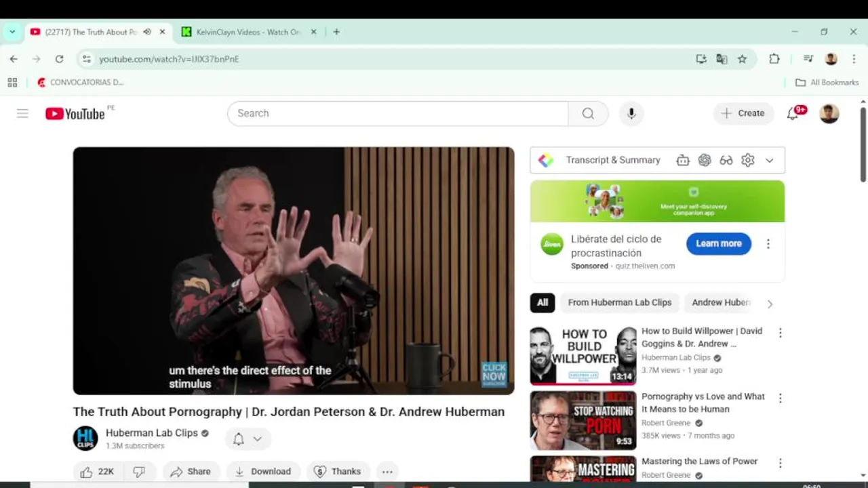Image resolution: width=868 pixels, height=488 pixels.
Task: Open the YouTube account avatar menu
Action: [829, 113]
